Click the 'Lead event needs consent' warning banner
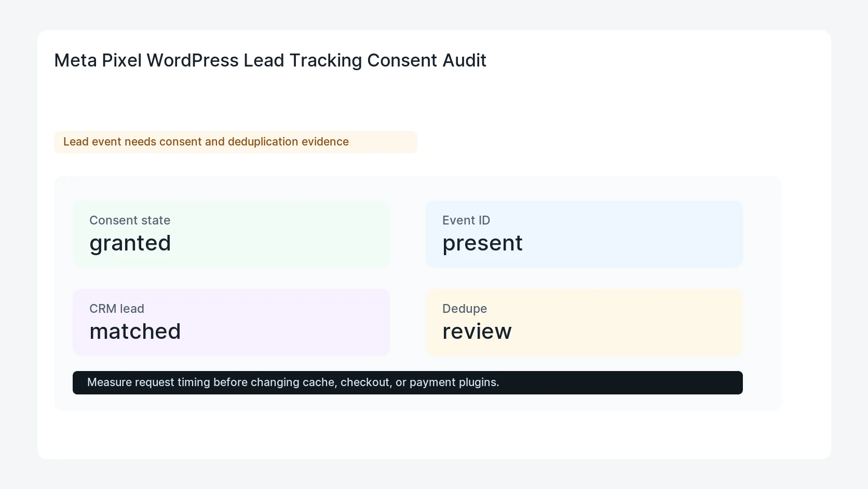 [236, 142]
